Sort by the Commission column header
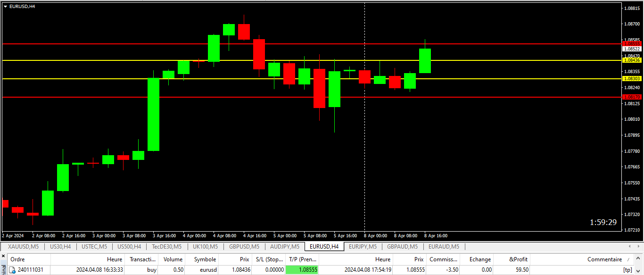The height and width of the screenshot is (275, 644). click(x=443, y=259)
